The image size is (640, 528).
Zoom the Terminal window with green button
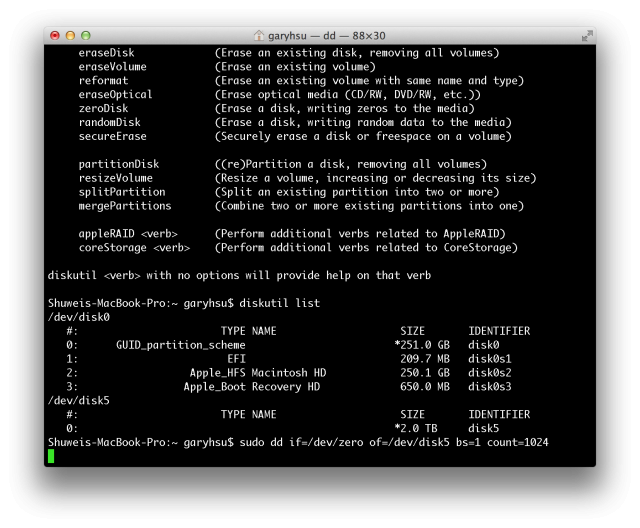[86, 35]
